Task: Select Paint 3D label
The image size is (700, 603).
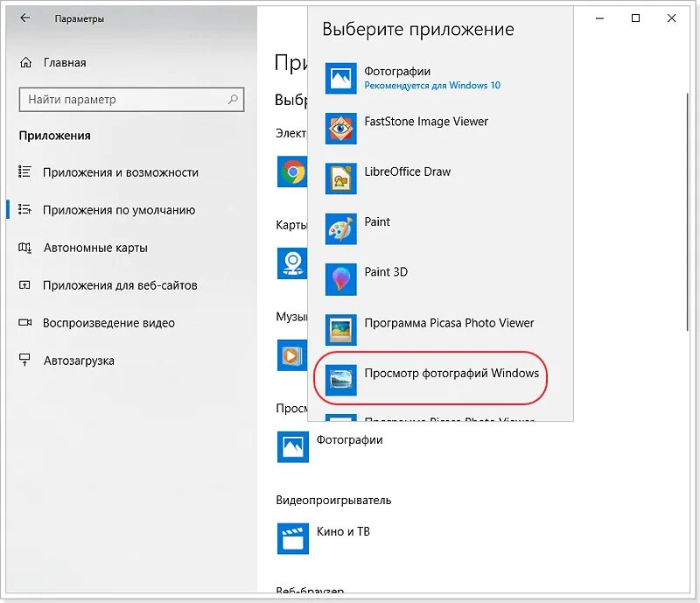Action: click(x=386, y=272)
